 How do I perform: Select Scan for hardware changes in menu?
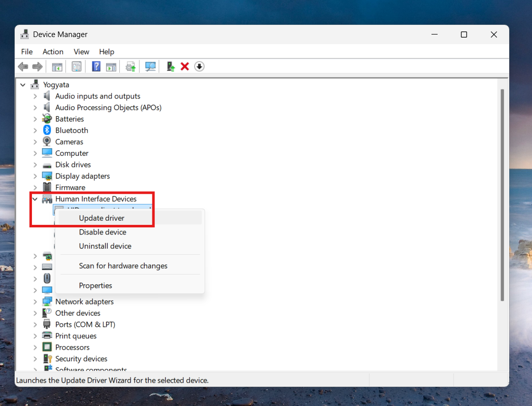click(123, 265)
